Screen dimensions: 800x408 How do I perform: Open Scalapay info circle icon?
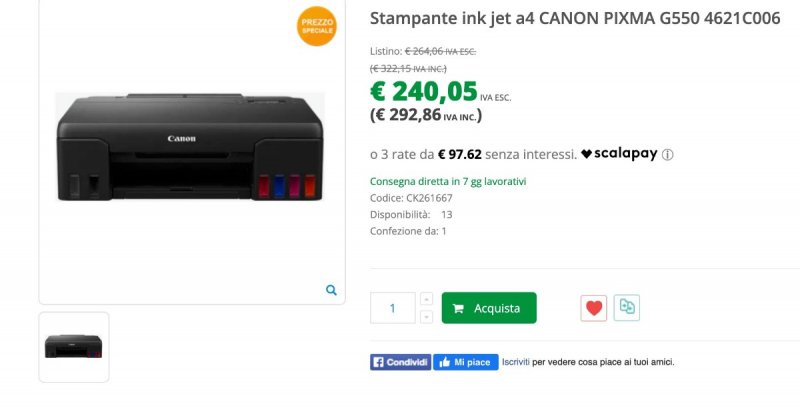click(667, 155)
